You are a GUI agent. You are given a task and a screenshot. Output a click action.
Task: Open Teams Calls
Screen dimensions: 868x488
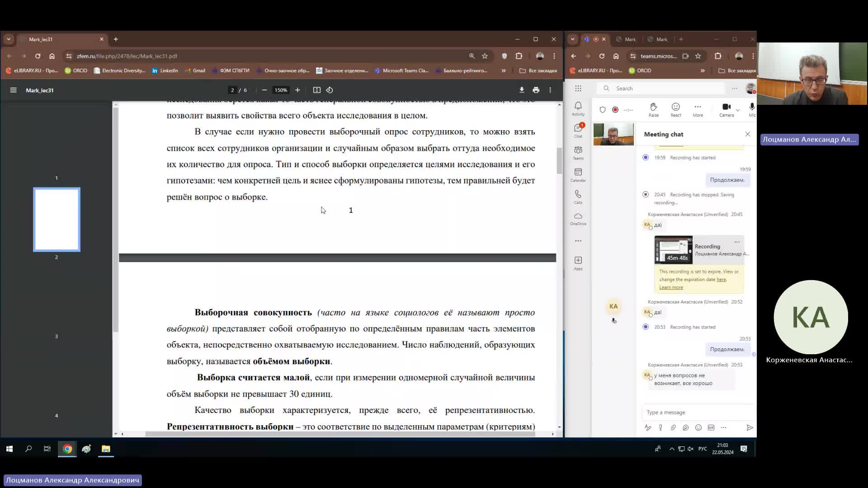point(578,197)
